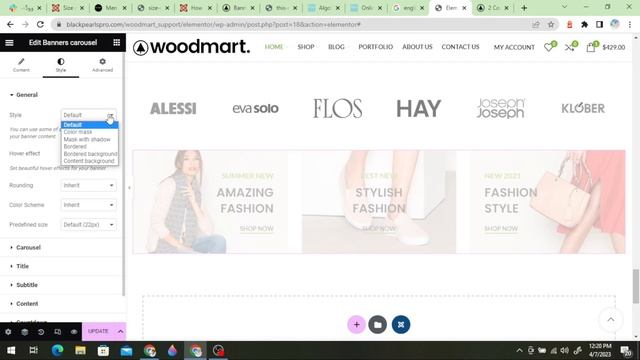The width and height of the screenshot is (640, 360).
Task: Open MY ACCOUNT link
Action: point(514,47)
